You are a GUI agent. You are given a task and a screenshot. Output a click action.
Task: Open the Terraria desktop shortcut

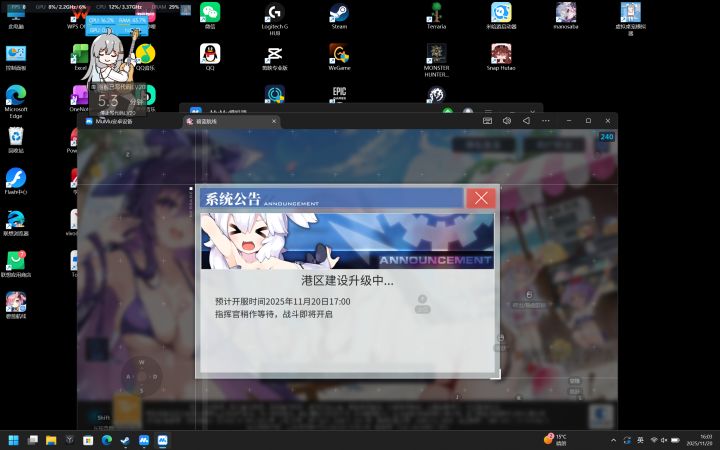coord(436,16)
